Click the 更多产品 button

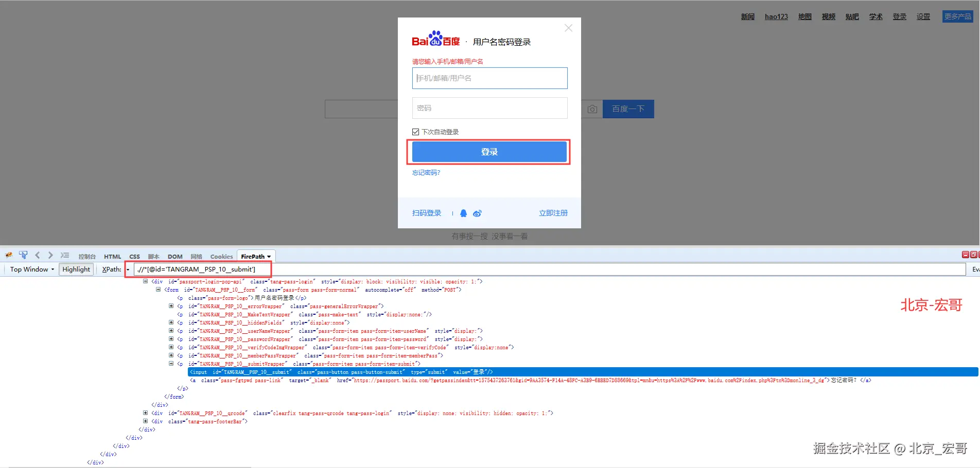point(958,17)
